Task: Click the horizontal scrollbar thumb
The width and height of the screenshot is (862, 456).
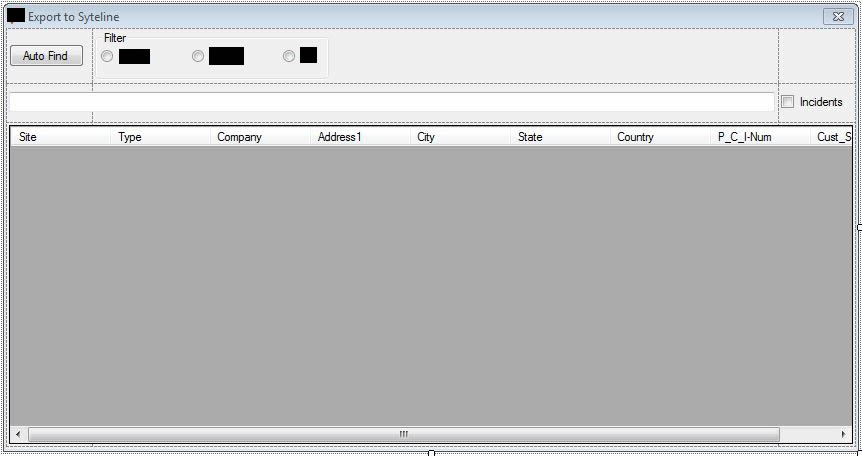Action: tap(404, 435)
